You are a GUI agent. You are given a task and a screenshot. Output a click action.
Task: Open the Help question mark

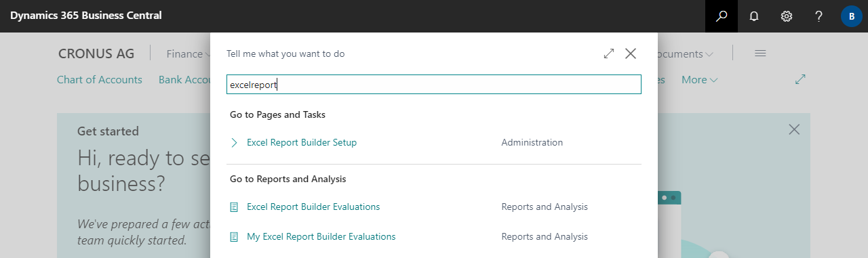[819, 16]
